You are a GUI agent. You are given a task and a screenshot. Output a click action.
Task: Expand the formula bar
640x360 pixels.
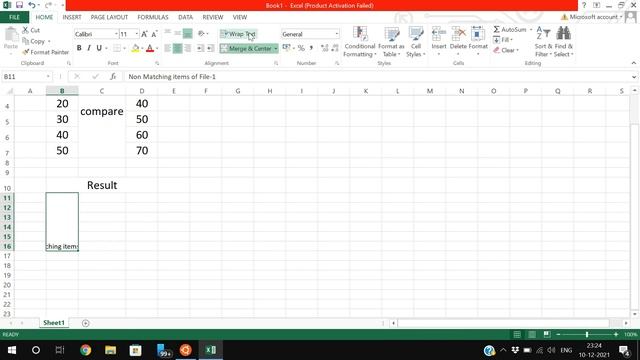click(633, 77)
